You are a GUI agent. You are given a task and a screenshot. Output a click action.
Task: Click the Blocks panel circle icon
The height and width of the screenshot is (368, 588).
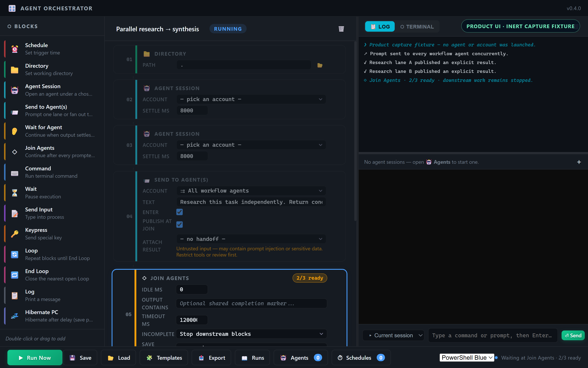point(9,26)
